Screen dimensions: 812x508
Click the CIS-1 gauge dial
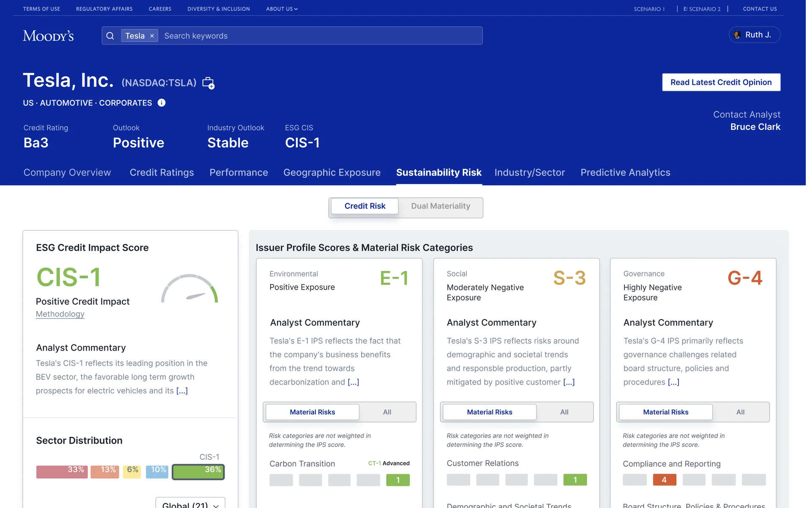pyautogui.click(x=189, y=289)
